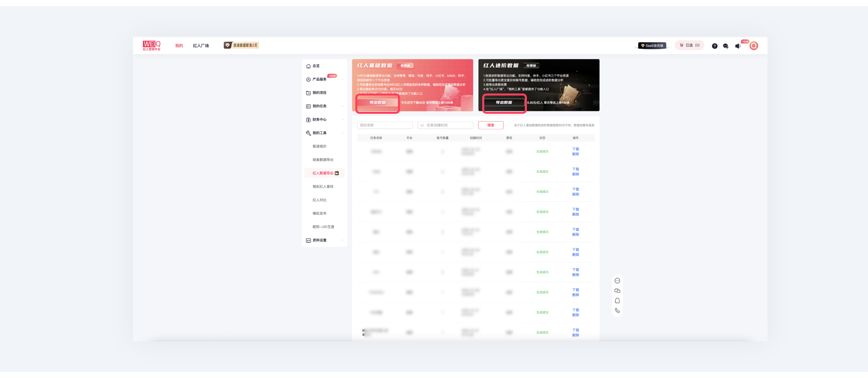Click the WeChat icon in floating sidebar
This screenshot has width=868, height=378.
pyautogui.click(x=617, y=291)
